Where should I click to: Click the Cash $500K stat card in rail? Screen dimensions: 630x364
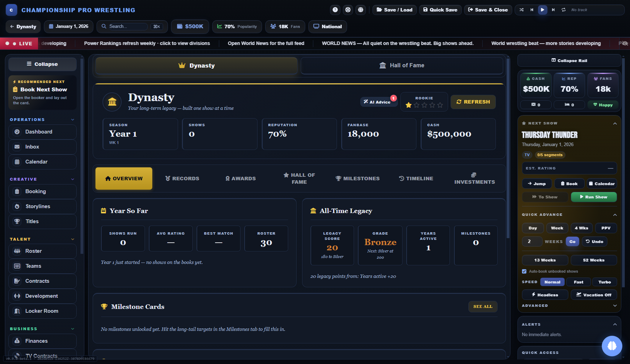[x=536, y=85]
